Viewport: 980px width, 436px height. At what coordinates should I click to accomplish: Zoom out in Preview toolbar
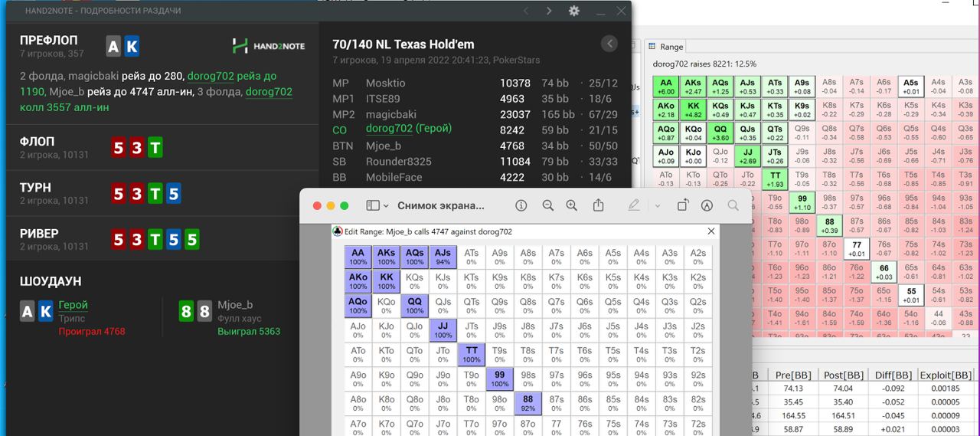coord(547,205)
